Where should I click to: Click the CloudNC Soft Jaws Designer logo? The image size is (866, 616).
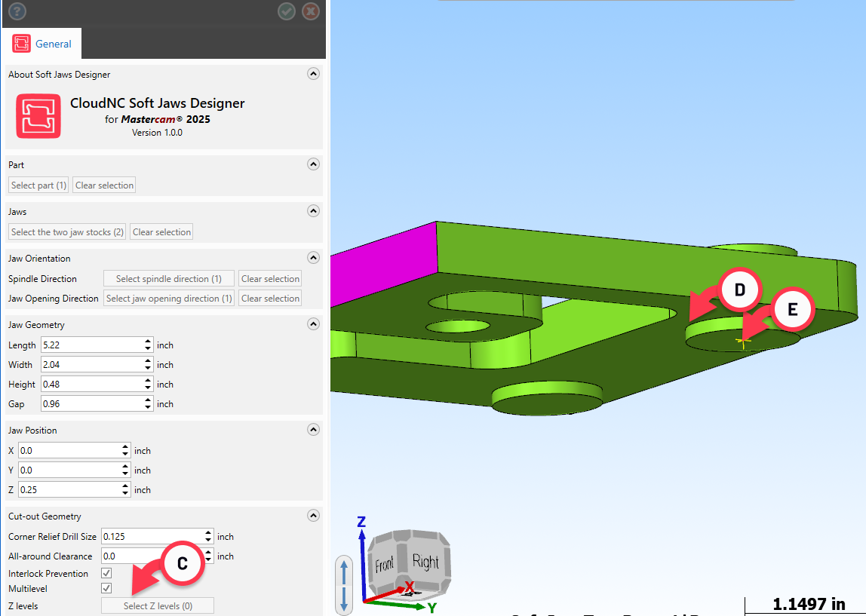pyautogui.click(x=38, y=116)
